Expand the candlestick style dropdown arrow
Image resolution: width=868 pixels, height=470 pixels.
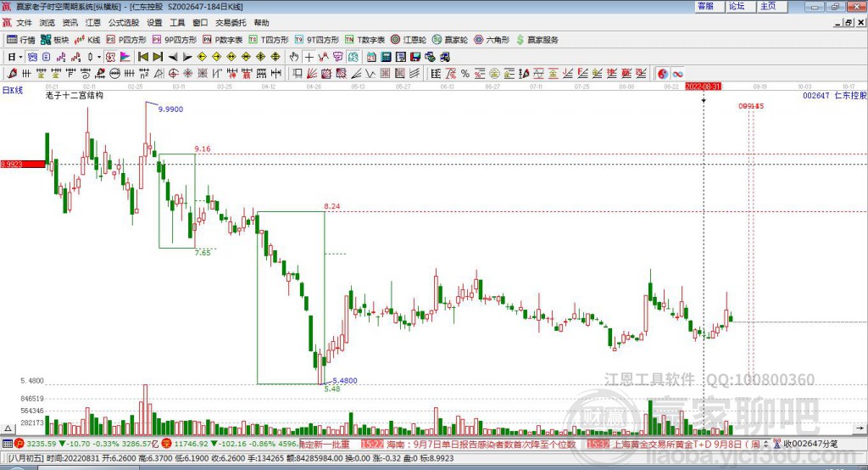(x=99, y=57)
